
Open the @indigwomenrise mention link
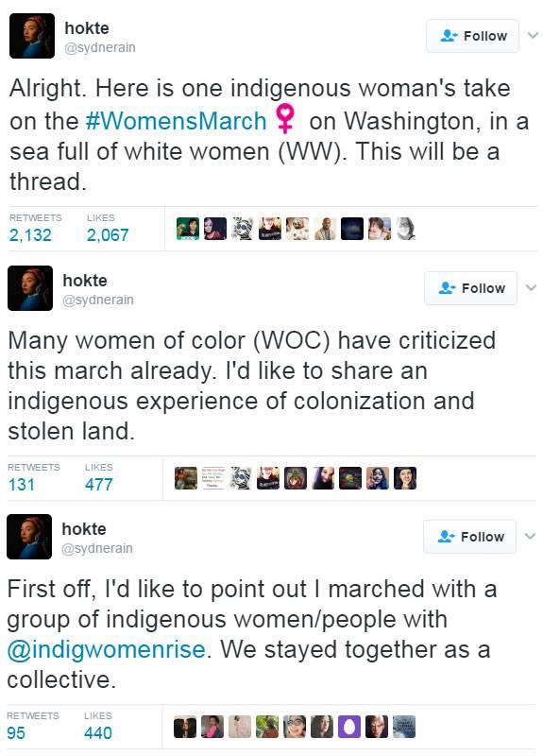[107, 649]
